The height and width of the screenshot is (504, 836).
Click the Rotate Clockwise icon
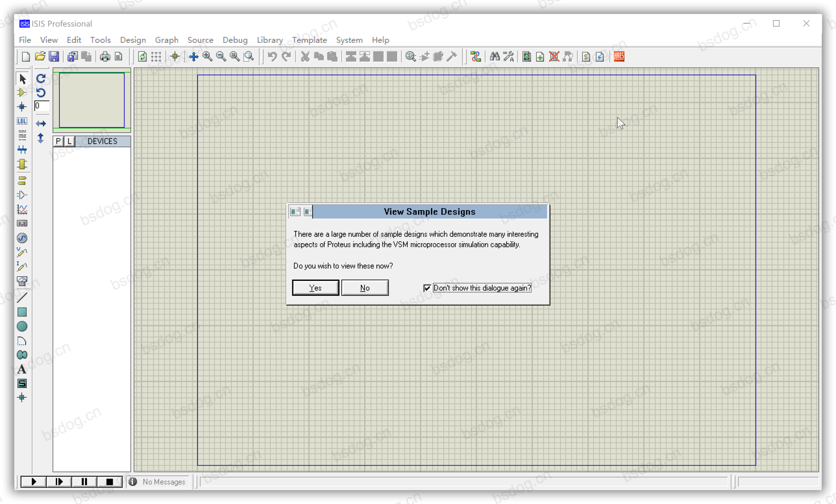click(41, 78)
